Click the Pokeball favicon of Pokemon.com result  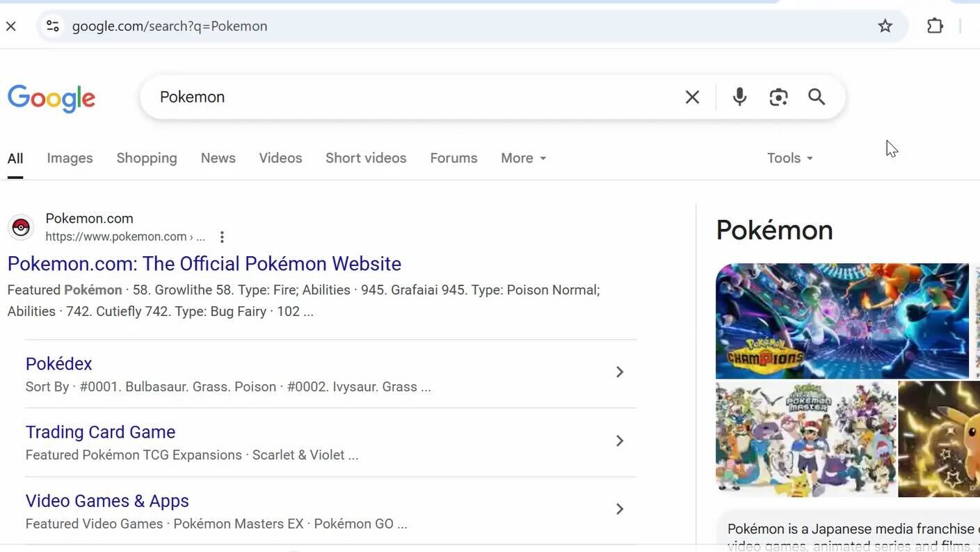21,227
